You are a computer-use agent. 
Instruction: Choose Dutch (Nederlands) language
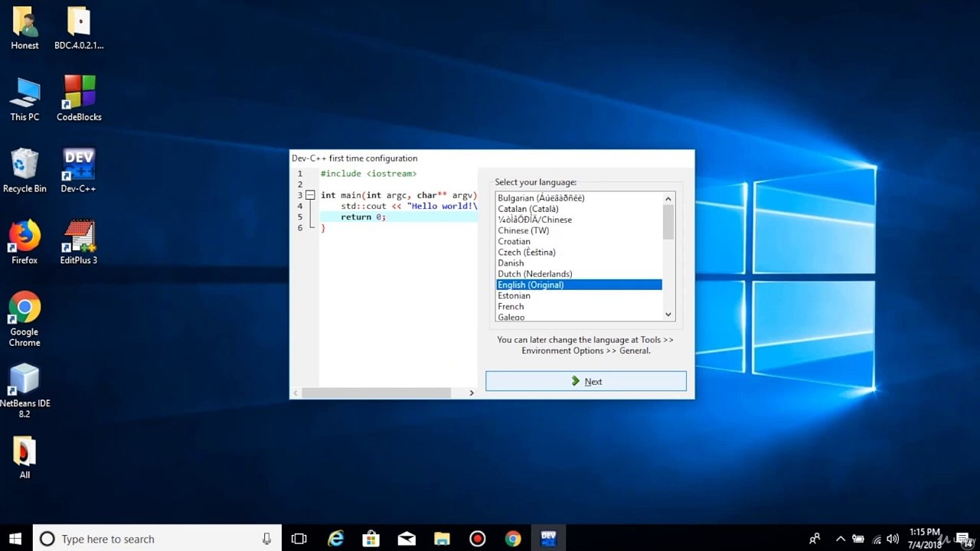click(x=534, y=274)
